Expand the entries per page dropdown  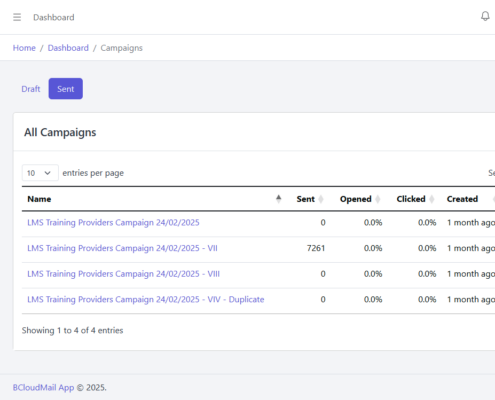pyautogui.click(x=40, y=173)
